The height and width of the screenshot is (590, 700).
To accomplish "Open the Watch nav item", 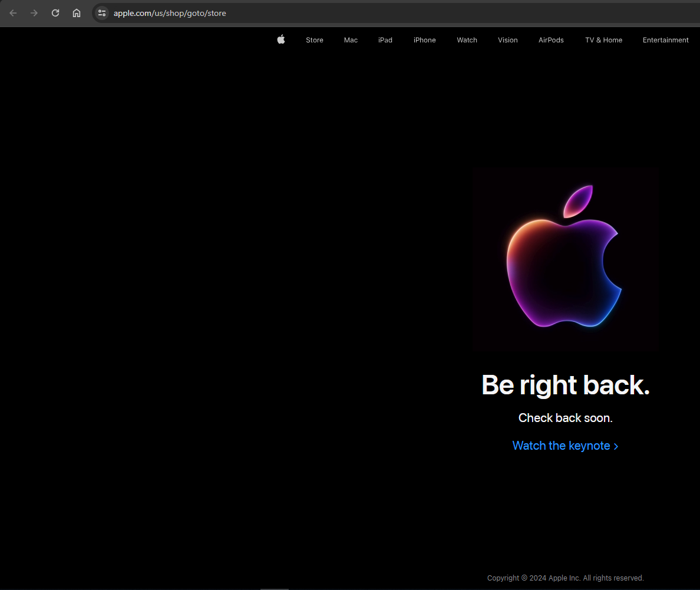I will pos(467,40).
